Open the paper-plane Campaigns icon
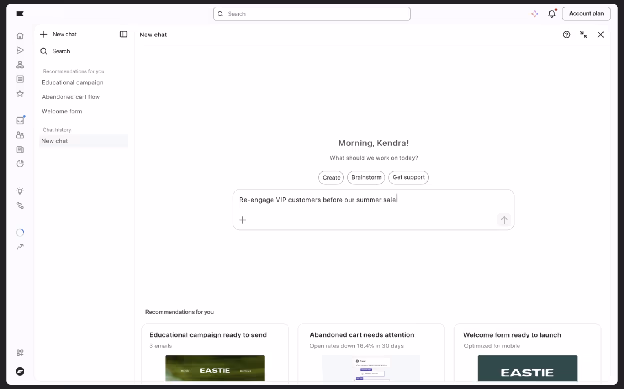This screenshot has height=389, width=624. (20, 51)
